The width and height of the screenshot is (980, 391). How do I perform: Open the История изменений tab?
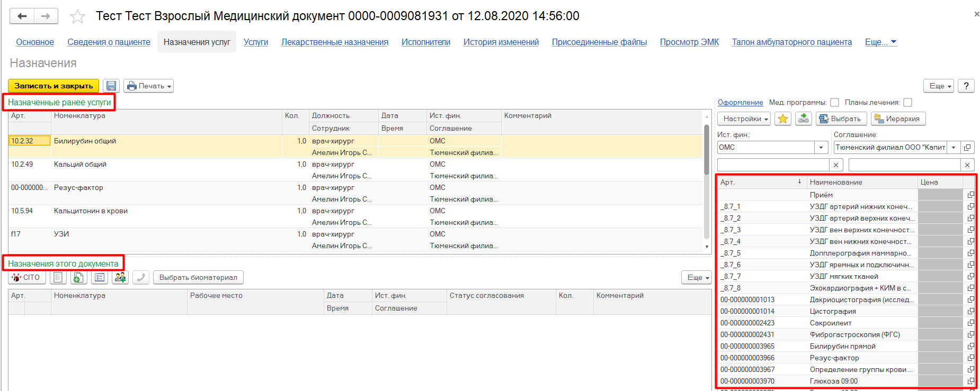[501, 42]
